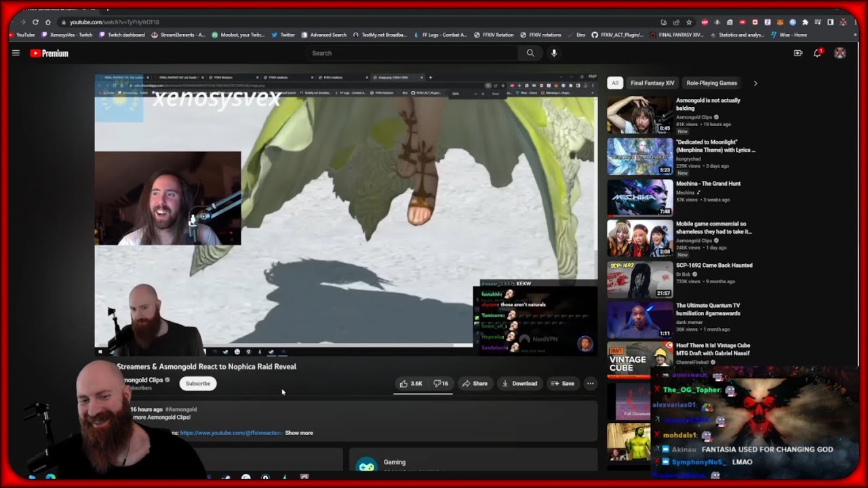The image size is (868, 488).
Task: Open 'Asmongold is not actually balding' thumbnail
Action: coord(639,115)
